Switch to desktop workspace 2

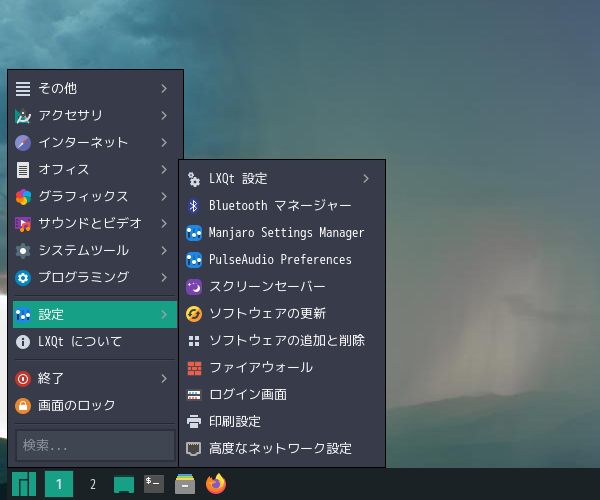coord(93,484)
